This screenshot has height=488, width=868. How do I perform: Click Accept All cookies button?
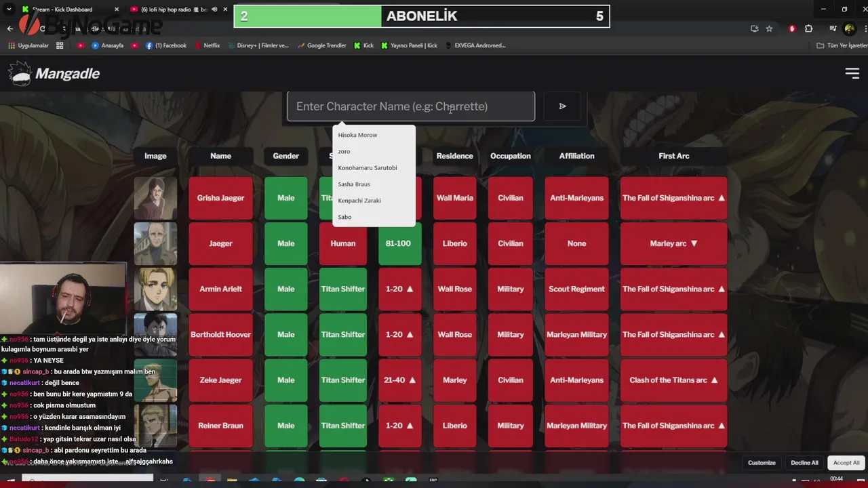coord(846,463)
